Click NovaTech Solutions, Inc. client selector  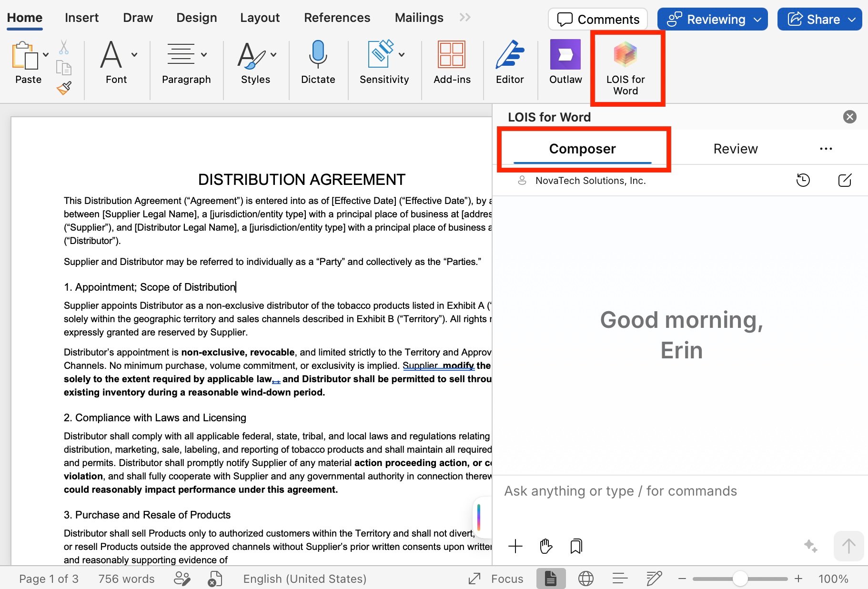pos(582,181)
